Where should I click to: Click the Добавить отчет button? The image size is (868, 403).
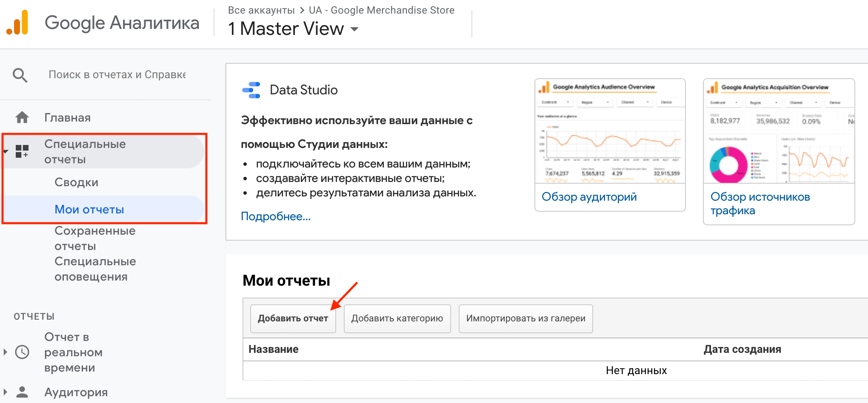point(293,318)
